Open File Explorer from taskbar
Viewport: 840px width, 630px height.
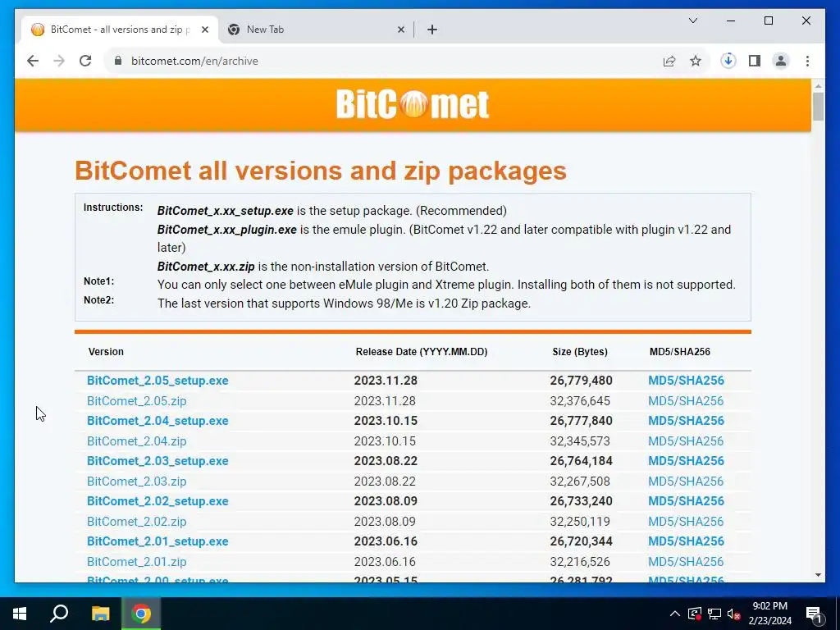pos(100,614)
